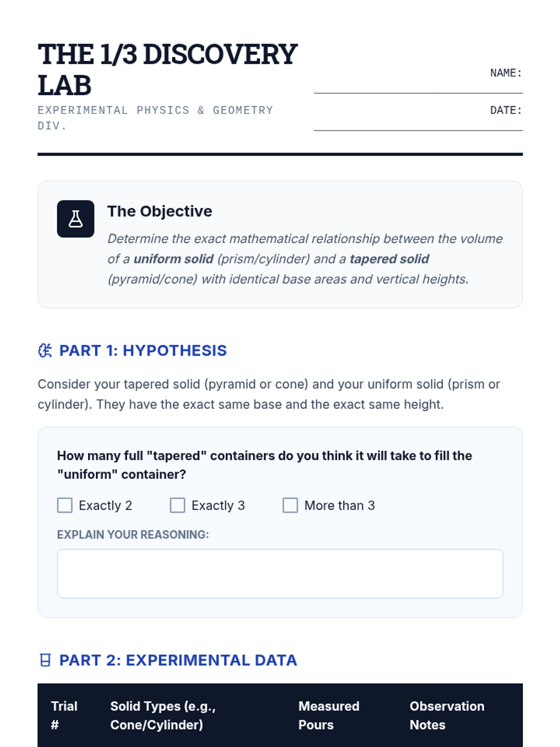Click the flask icon beside The Objective
This screenshot has width=560, height=747.
click(x=76, y=219)
